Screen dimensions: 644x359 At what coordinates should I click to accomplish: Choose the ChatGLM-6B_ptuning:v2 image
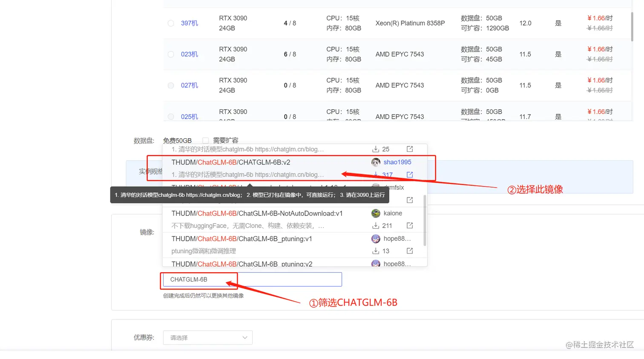point(241,264)
